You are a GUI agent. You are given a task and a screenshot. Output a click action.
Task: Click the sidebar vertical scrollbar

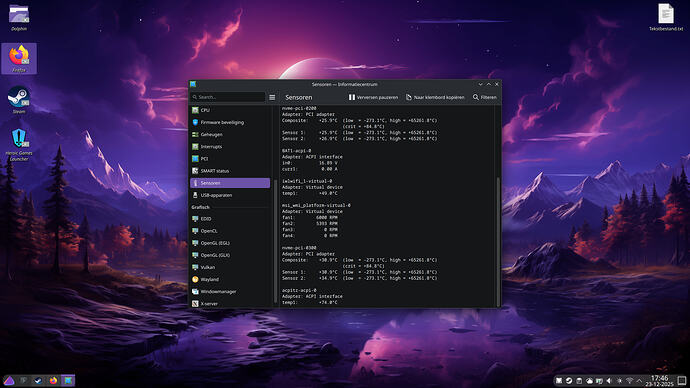275,241
